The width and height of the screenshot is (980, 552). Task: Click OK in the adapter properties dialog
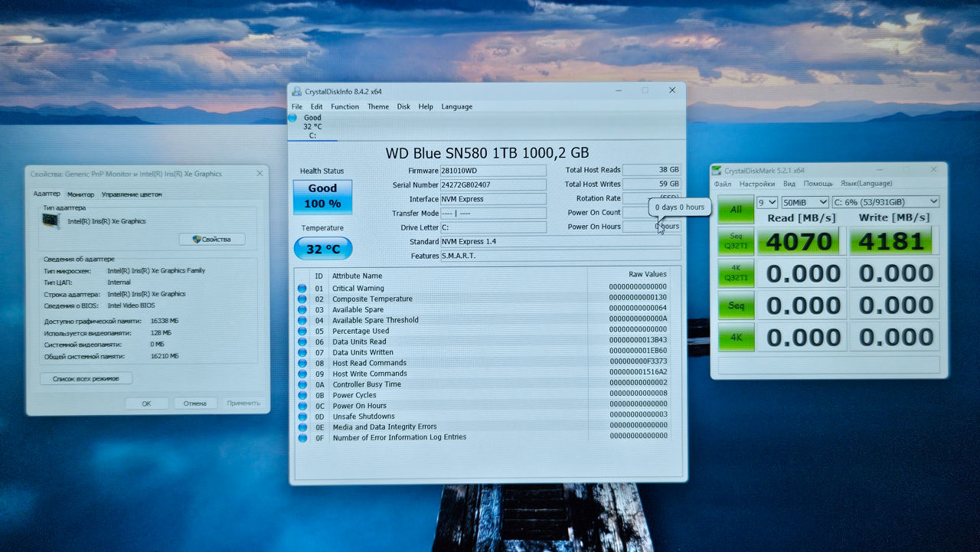[x=146, y=403]
